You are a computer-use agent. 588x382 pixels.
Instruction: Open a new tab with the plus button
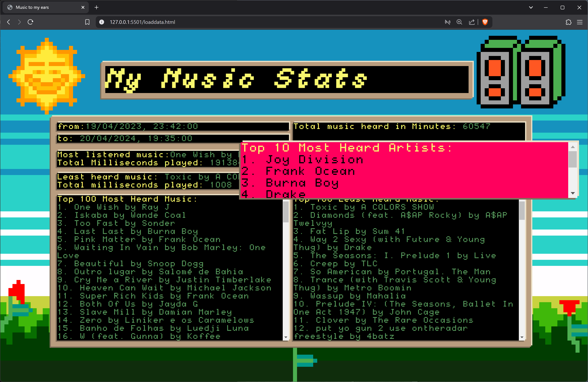tap(96, 7)
